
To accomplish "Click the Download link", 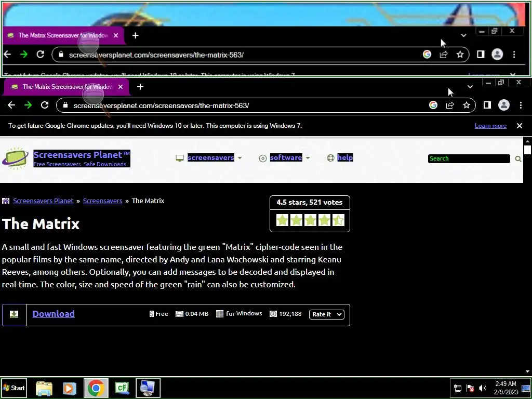I will 54,314.
